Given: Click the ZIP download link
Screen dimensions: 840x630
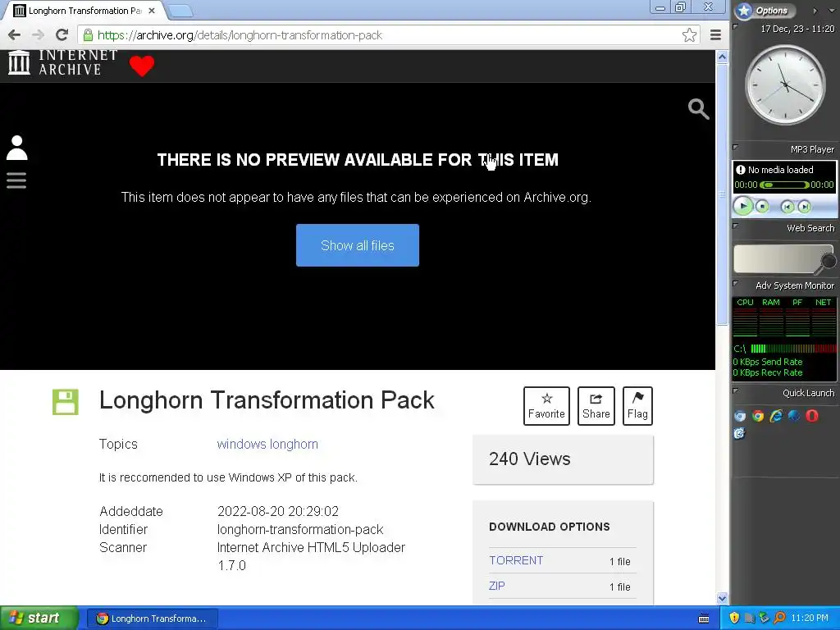Looking at the screenshot, I should (496, 586).
